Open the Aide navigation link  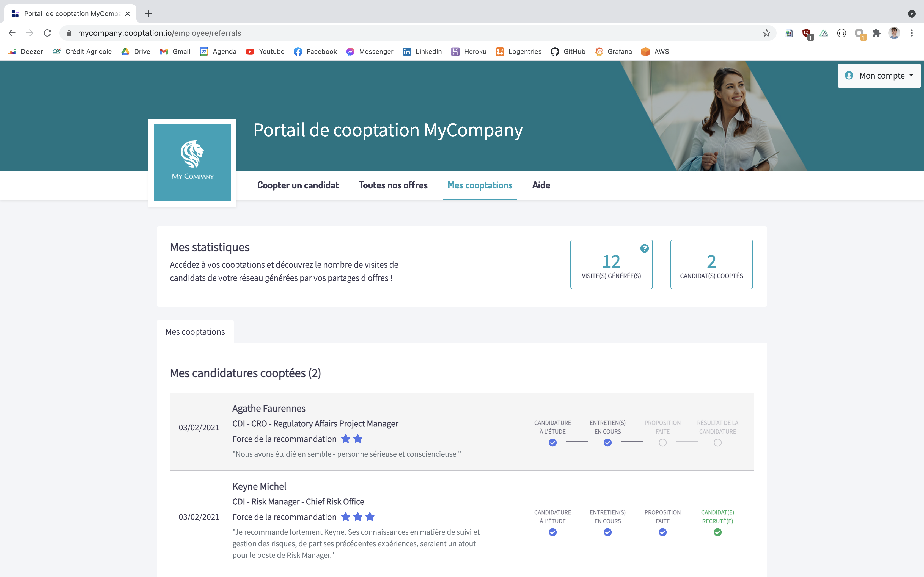point(541,185)
